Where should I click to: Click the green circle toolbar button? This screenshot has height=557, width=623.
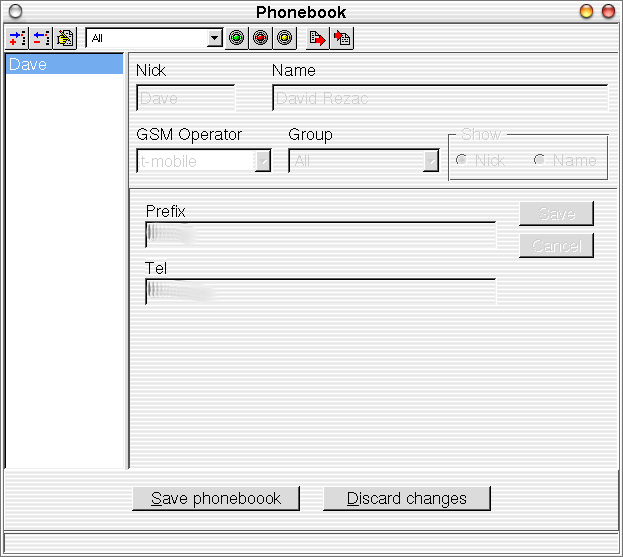236,39
